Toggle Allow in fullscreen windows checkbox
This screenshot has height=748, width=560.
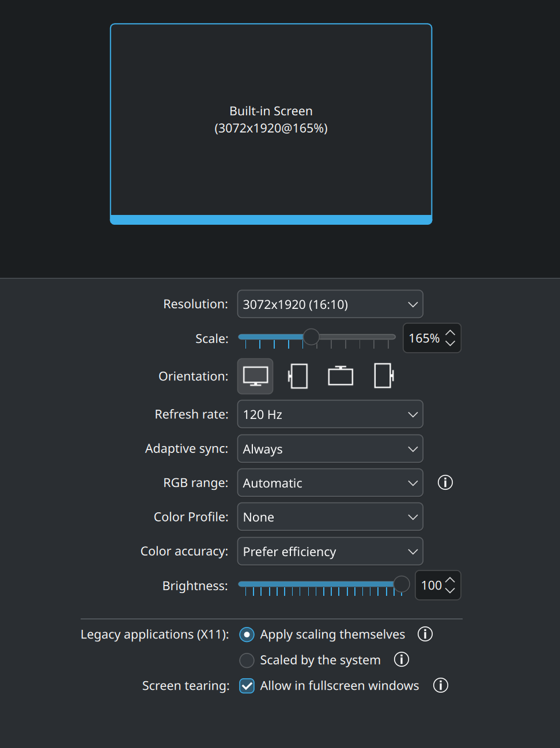[247, 686]
